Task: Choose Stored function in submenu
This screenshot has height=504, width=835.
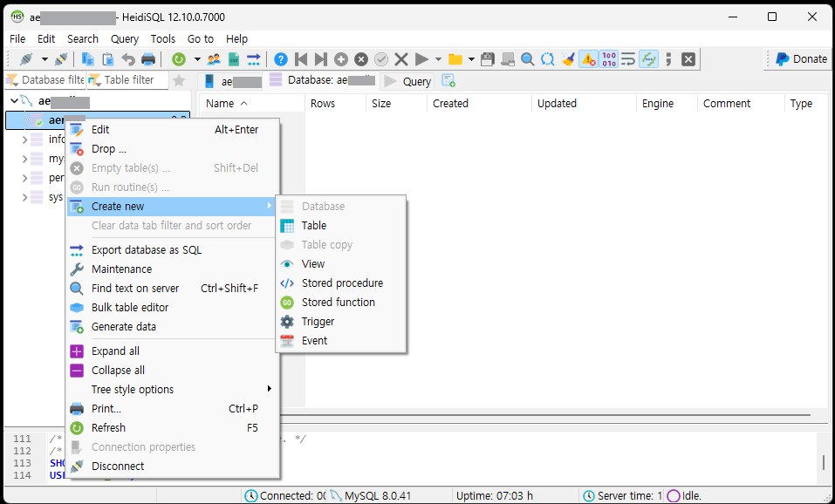Action: point(341,303)
